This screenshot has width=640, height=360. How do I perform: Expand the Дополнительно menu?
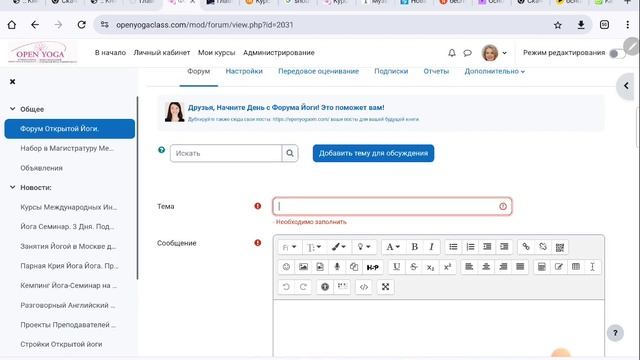495,71
